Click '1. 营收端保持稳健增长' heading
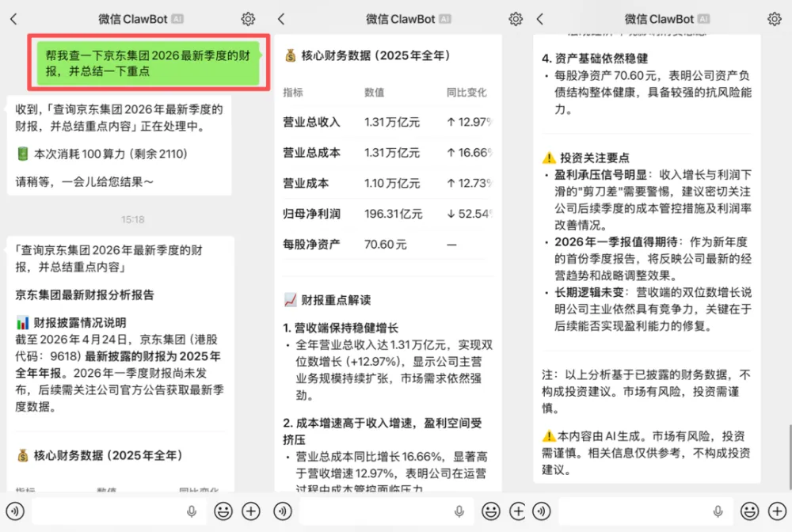The image size is (792, 532). tap(341, 328)
